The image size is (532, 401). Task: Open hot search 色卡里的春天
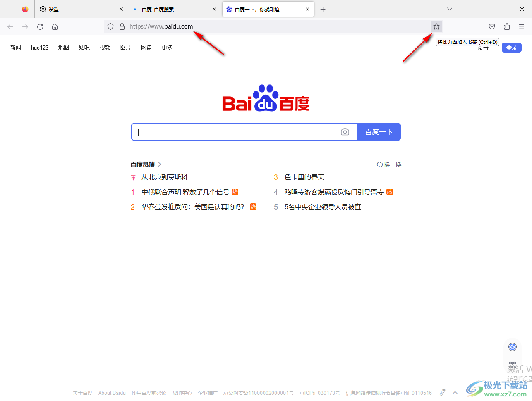pos(304,177)
